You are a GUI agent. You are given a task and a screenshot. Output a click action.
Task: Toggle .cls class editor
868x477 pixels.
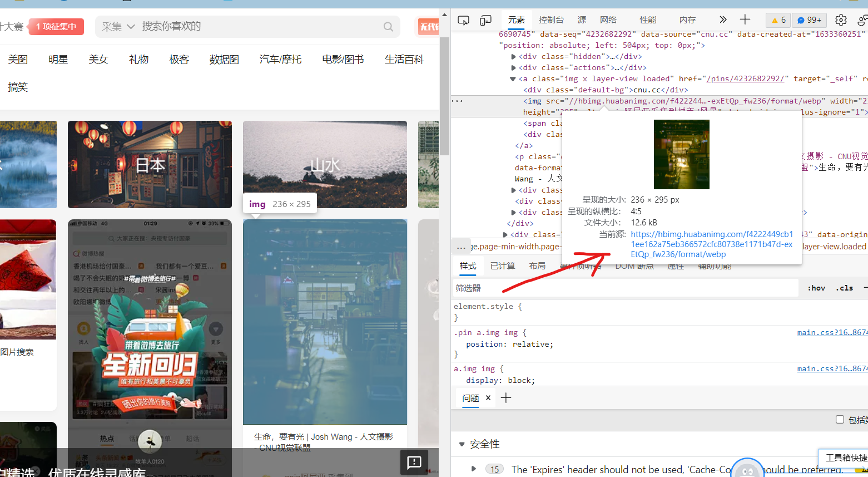tap(845, 288)
